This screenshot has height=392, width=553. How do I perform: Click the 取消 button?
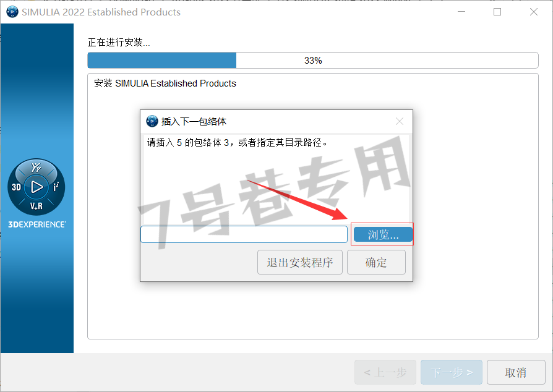(516, 372)
